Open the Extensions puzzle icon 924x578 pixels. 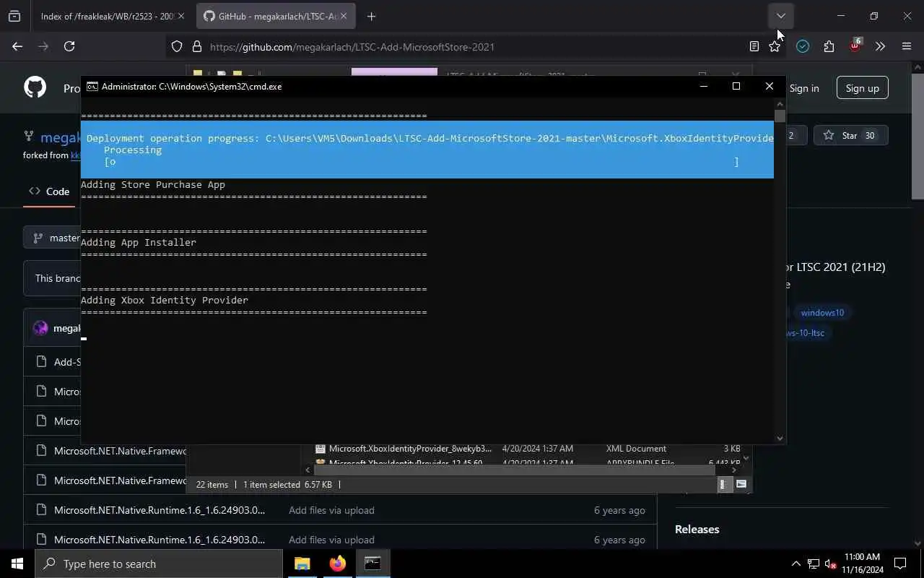pos(829,46)
